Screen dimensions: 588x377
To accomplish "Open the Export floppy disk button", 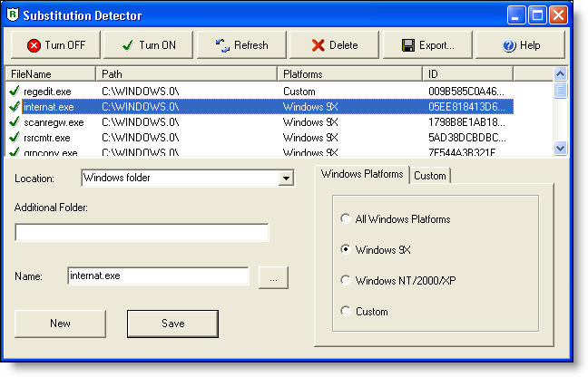I will 427,45.
